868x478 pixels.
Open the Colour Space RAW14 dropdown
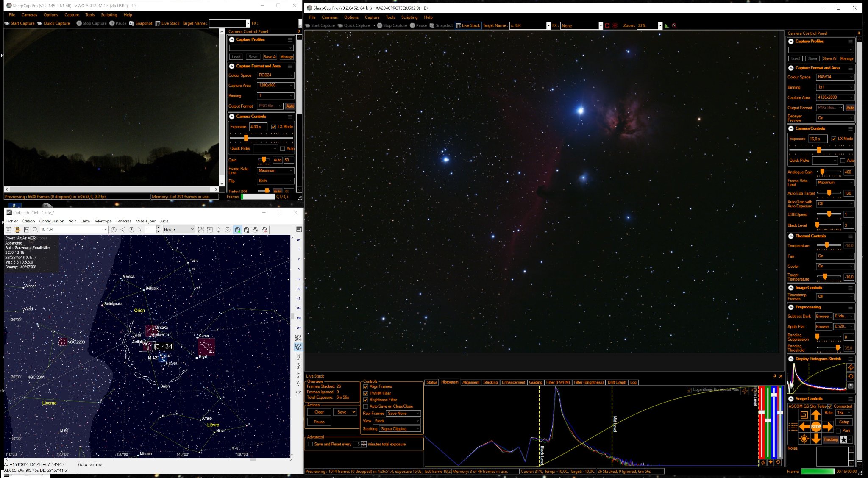(x=835, y=77)
